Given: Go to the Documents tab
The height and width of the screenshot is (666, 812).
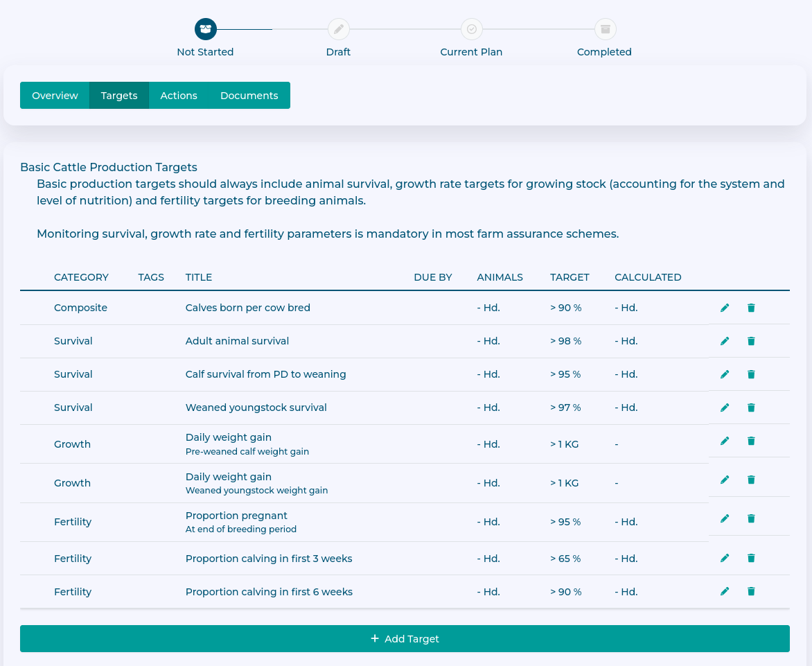Looking at the screenshot, I should coord(249,96).
